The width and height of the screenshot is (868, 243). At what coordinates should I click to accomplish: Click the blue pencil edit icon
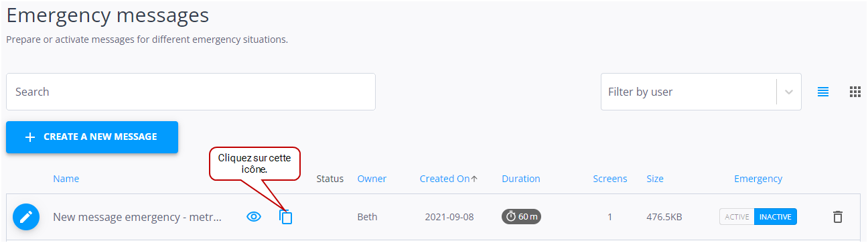pos(26,217)
